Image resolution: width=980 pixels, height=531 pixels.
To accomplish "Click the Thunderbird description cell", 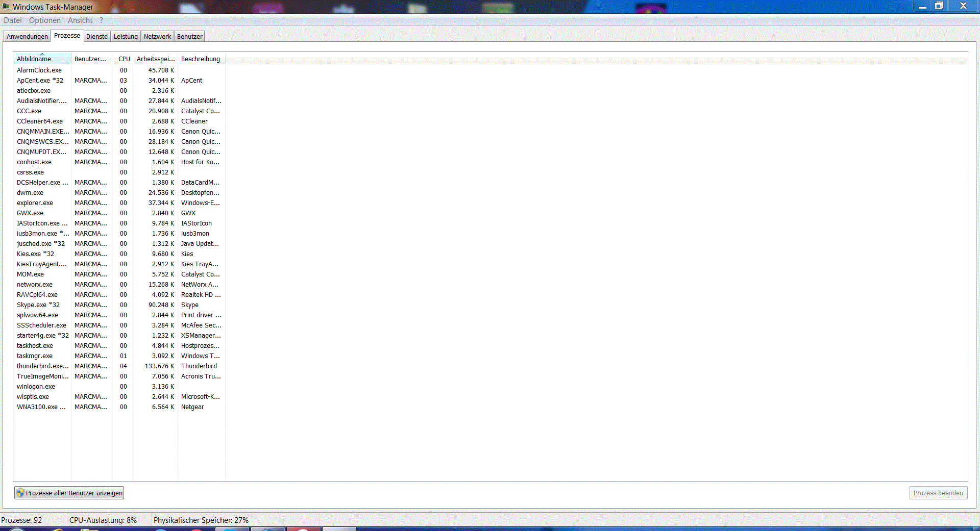I will [x=199, y=366].
